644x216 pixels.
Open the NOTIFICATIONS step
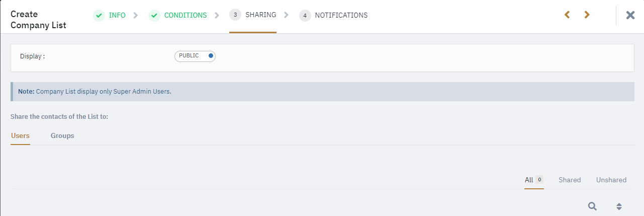[x=341, y=15]
